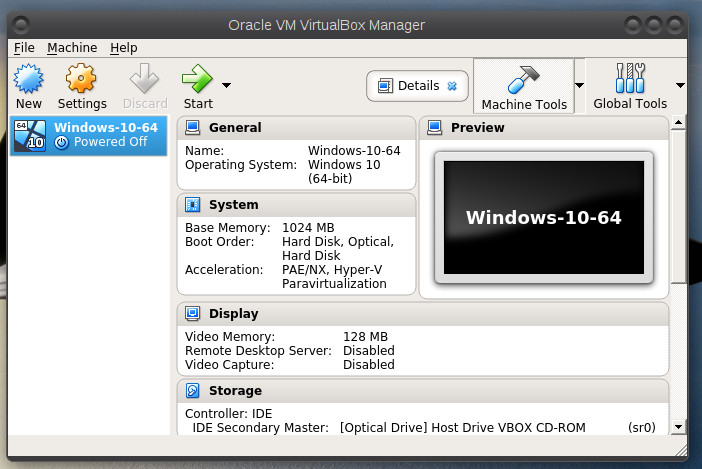Click the General section monitor icon
Viewport: 702px width, 469px height.
[193, 128]
